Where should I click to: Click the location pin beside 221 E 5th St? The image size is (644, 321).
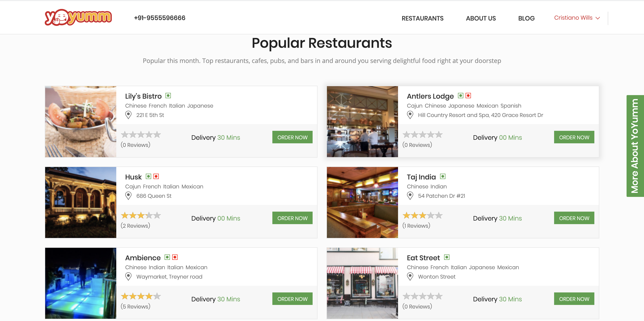click(x=128, y=115)
